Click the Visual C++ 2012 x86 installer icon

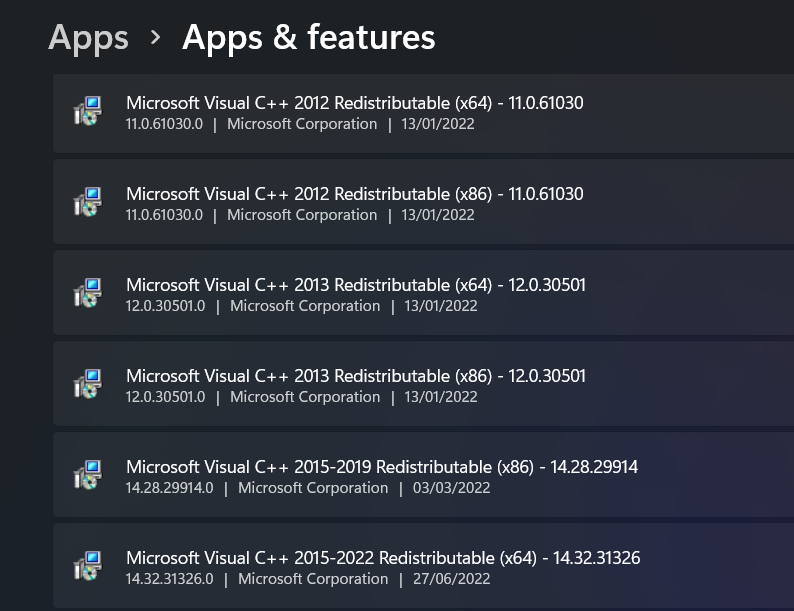[88, 202]
